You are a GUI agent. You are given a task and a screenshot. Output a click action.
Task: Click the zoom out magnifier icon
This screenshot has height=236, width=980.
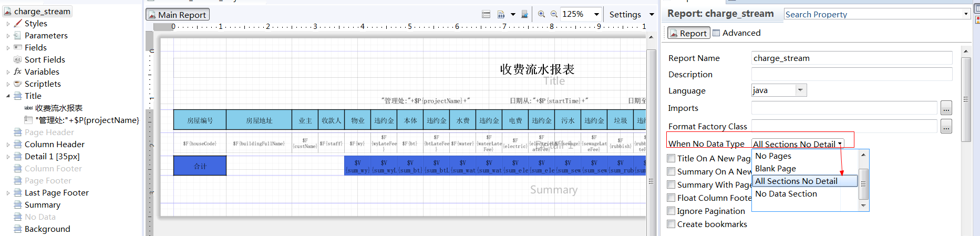point(554,14)
